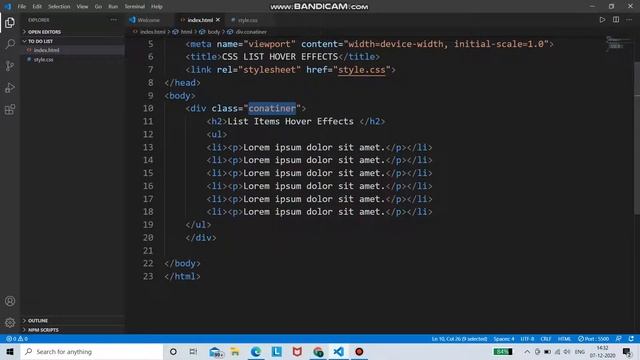Open the Manage gear icon

coord(10,322)
